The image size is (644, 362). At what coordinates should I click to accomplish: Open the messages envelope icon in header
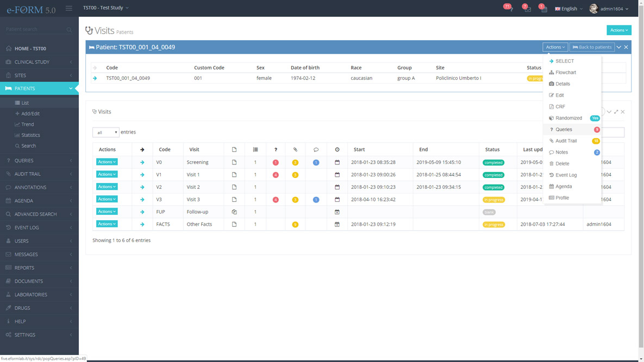pos(527,9)
